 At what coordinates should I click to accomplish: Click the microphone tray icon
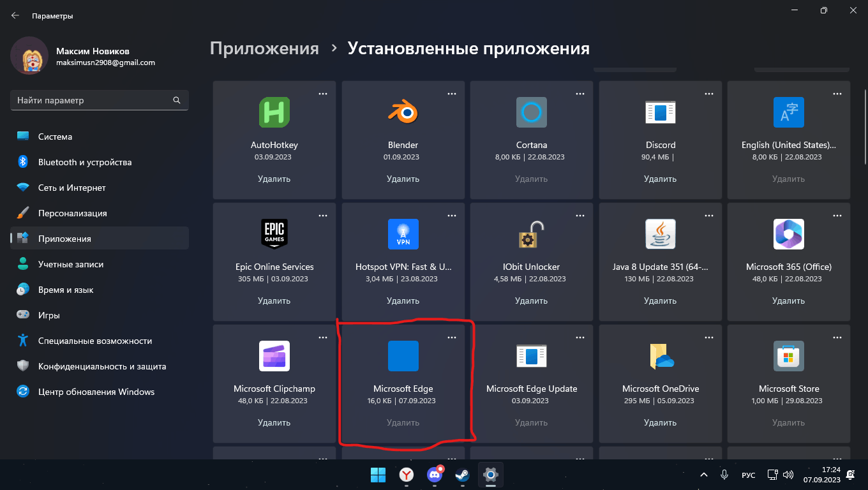tap(724, 475)
